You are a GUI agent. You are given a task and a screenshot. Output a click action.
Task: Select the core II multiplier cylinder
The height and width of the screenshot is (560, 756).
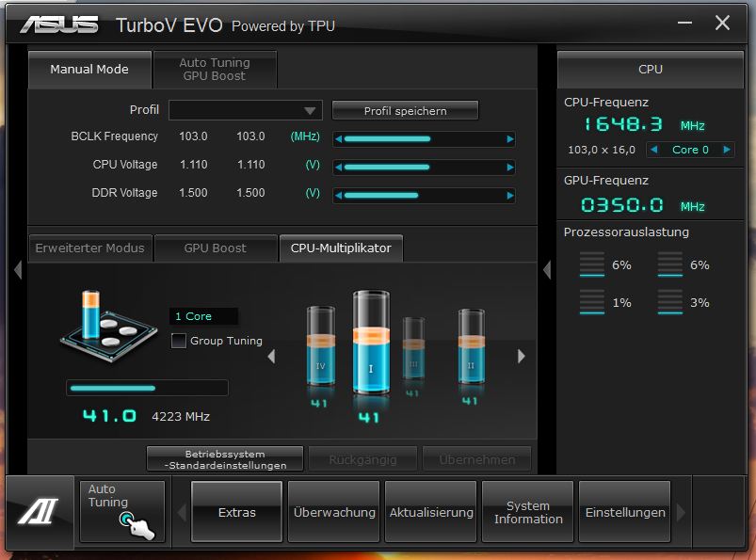471,346
